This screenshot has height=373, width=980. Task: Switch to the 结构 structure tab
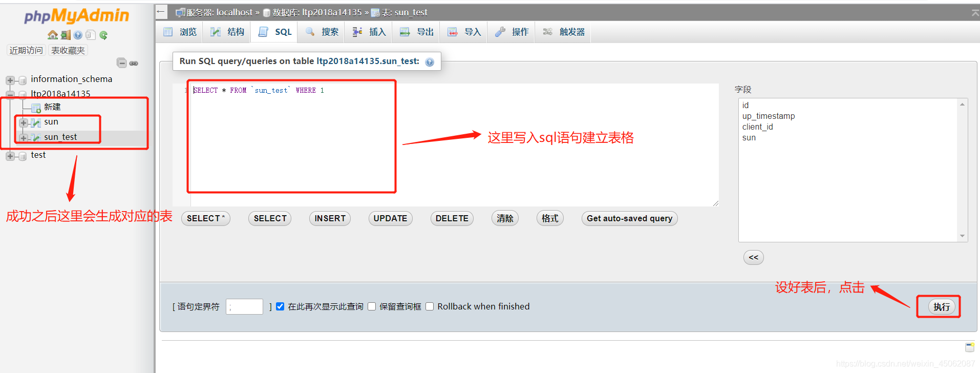click(227, 32)
